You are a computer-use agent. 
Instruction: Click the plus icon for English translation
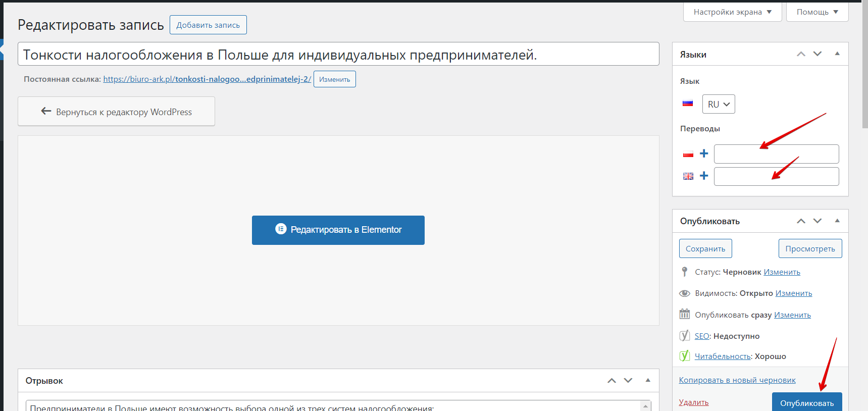pyautogui.click(x=704, y=176)
